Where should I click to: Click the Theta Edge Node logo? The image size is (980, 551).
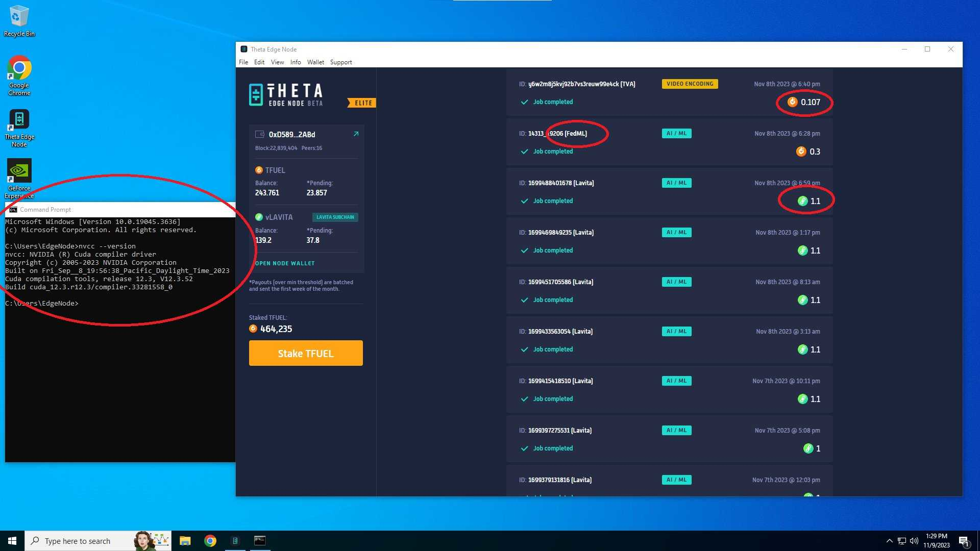pos(285,94)
